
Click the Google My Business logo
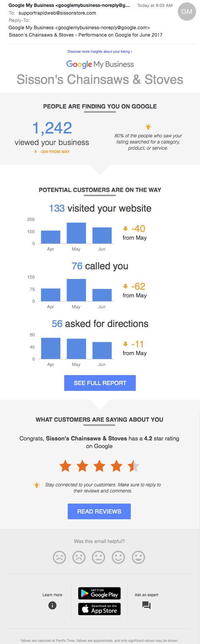click(100, 64)
